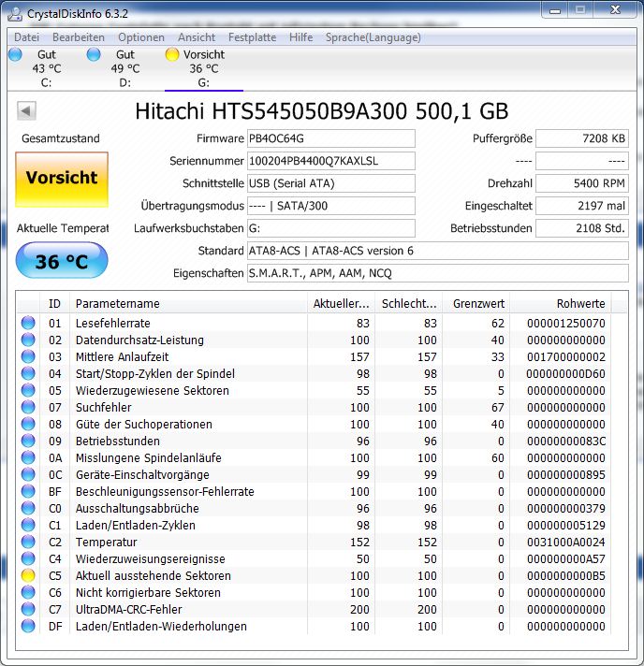644x666 pixels.
Task: Open the Bearbeiten menu
Action: click(x=79, y=37)
